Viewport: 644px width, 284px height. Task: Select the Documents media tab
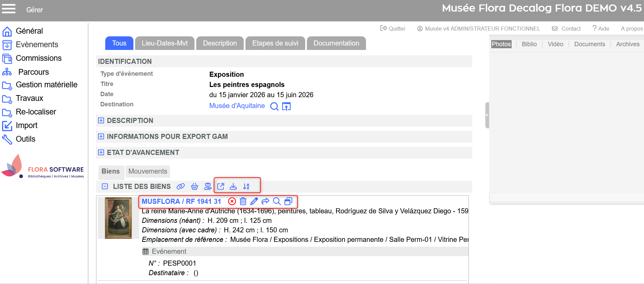[x=589, y=44]
